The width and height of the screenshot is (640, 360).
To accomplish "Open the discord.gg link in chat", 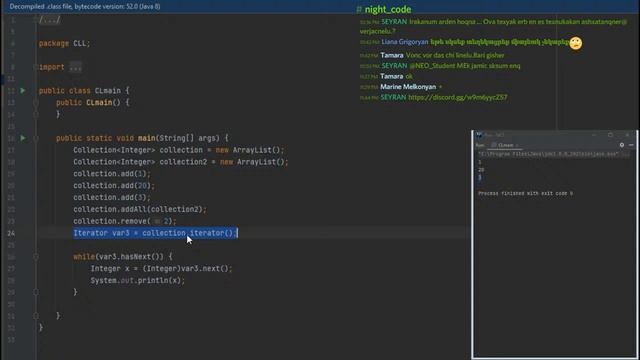I will point(458,97).
